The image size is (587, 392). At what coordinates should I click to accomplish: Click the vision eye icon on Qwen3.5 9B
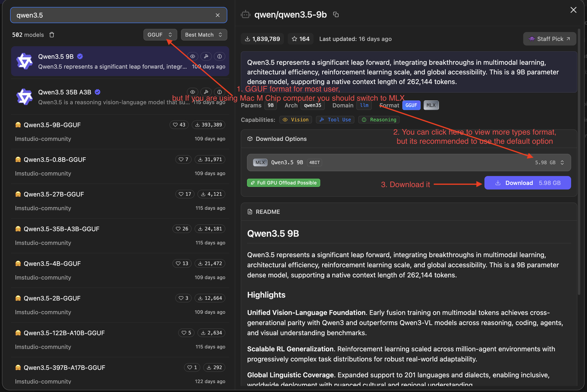pyautogui.click(x=193, y=56)
